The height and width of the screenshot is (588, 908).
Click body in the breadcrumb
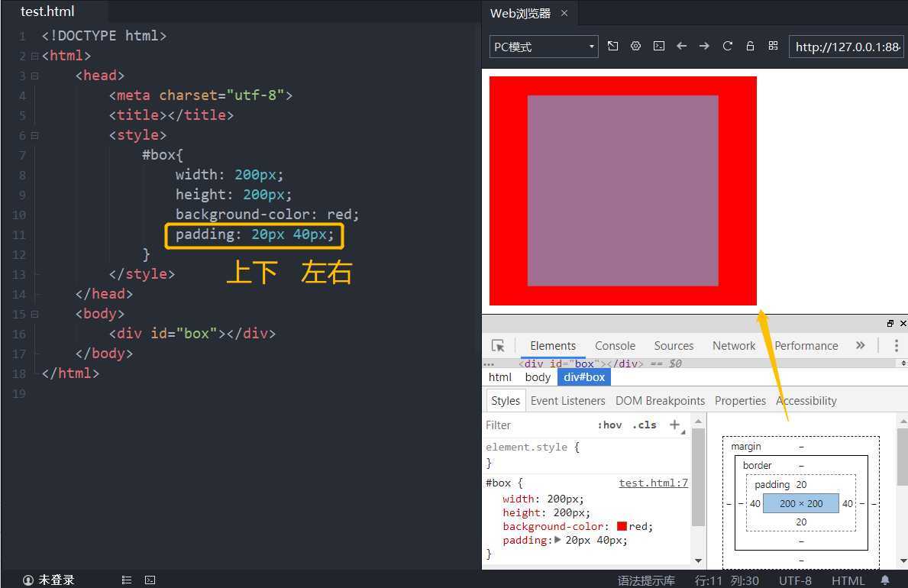pyautogui.click(x=538, y=377)
